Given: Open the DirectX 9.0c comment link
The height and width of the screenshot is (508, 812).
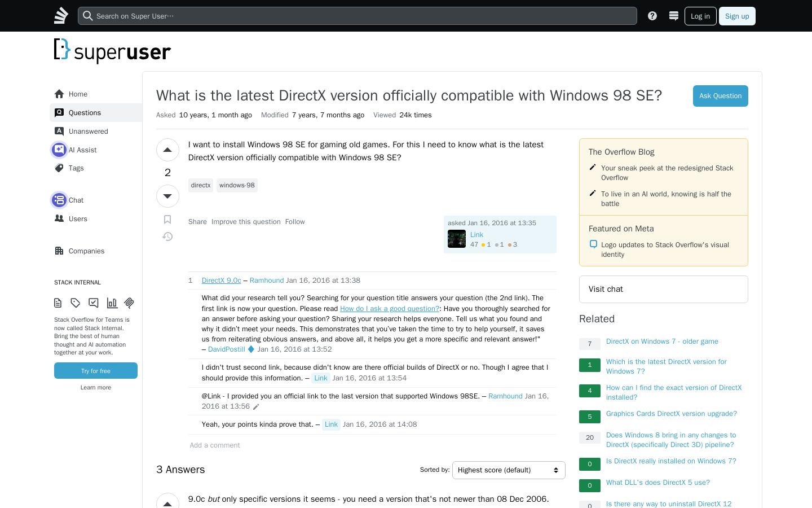Looking at the screenshot, I should pos(222,281).
